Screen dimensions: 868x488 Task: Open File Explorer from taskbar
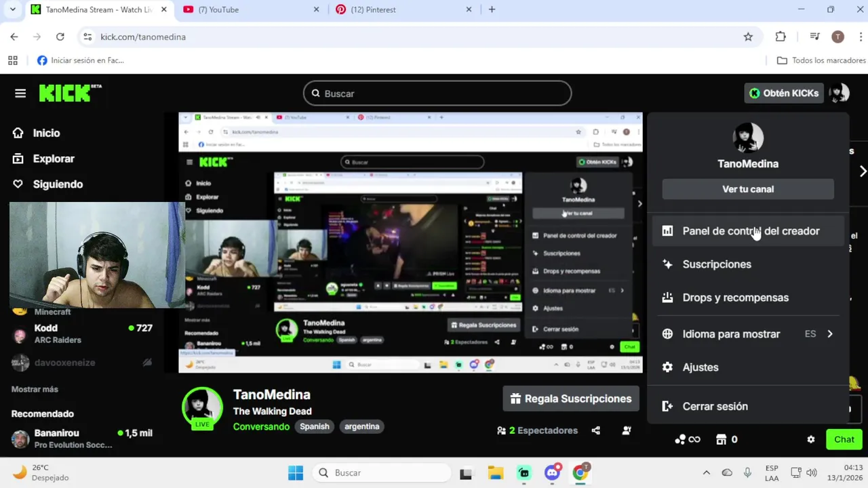495,473
